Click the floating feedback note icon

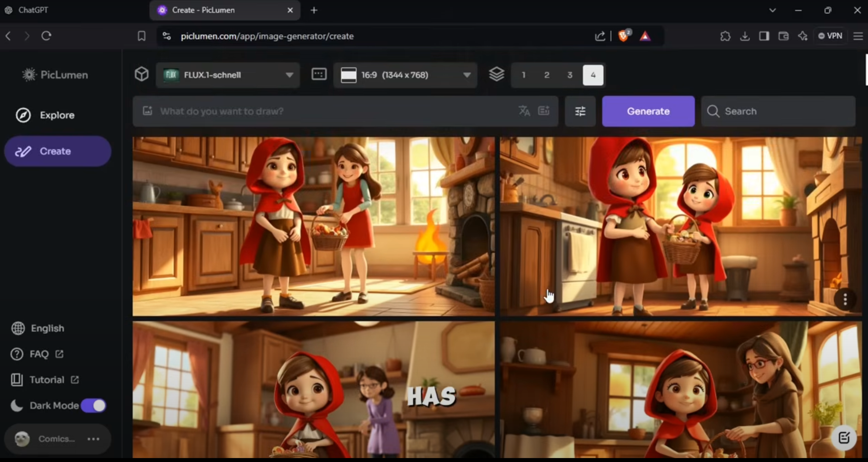(x=844, y=438)
